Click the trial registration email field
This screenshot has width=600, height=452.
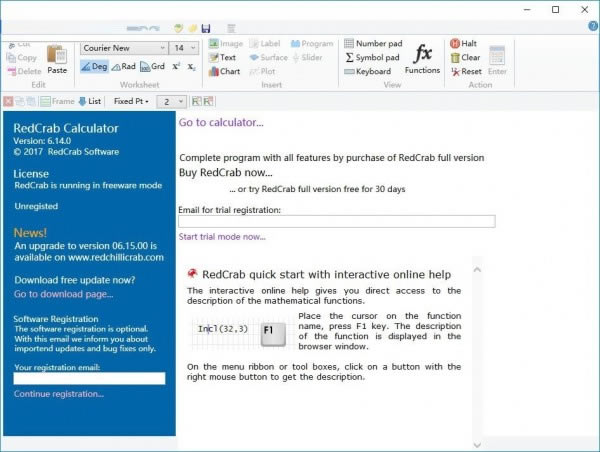(x=336, y=222)
